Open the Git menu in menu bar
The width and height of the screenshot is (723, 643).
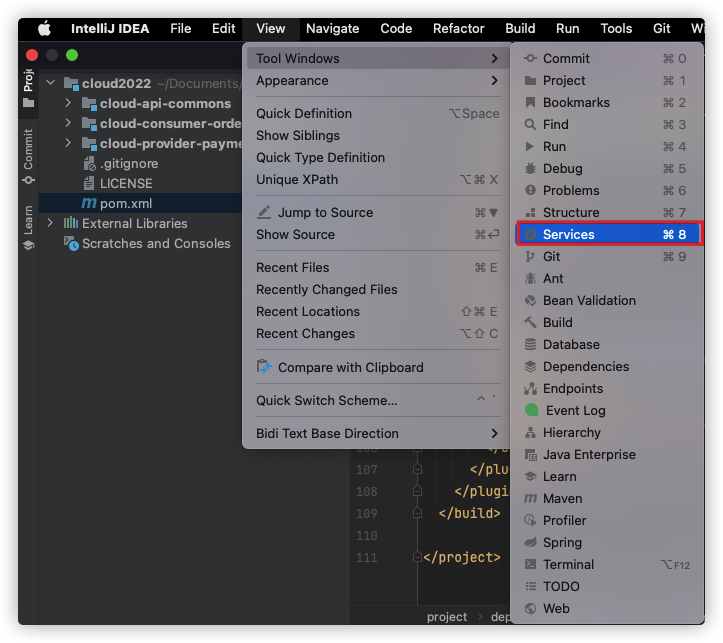point(661,29)
